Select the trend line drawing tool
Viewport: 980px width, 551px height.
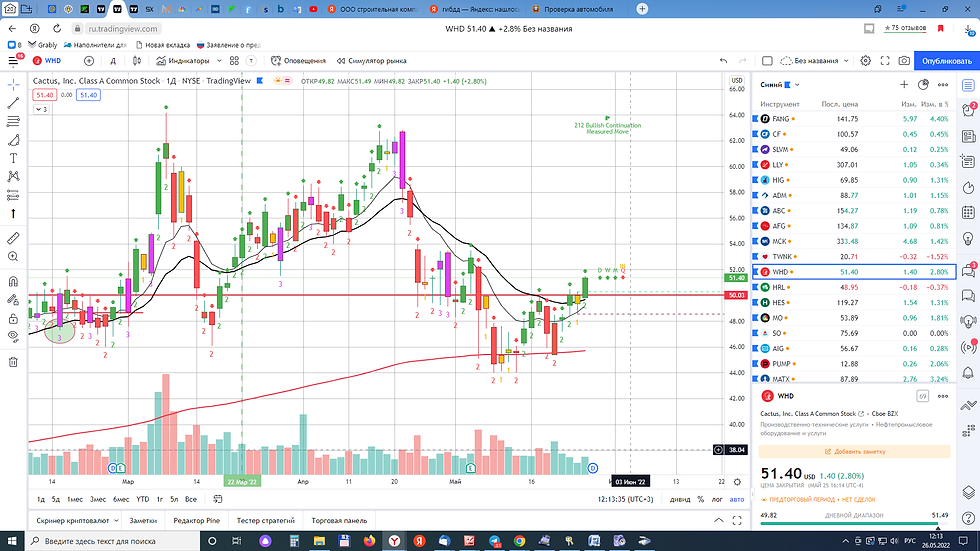13,103
